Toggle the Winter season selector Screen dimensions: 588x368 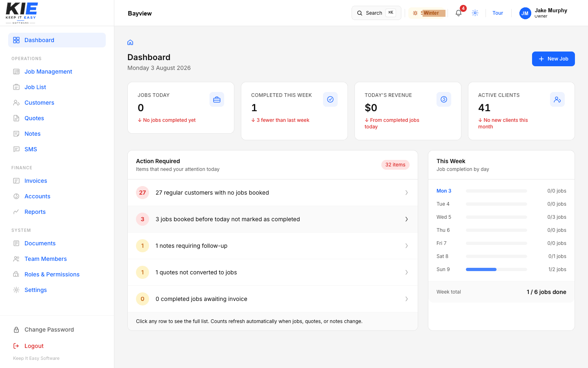(x=427, y=13)
